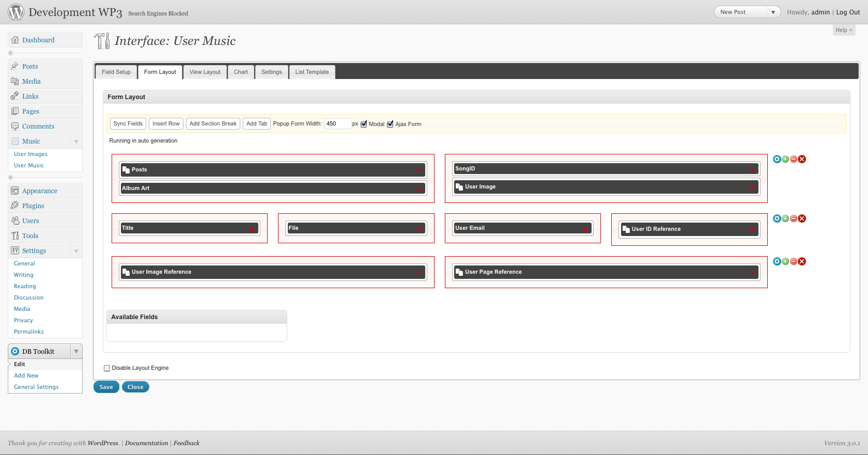The height and width of the screenshot is (455, 868).
Task: Click the Dashboard home icon in sidebar
Action: 15,40
